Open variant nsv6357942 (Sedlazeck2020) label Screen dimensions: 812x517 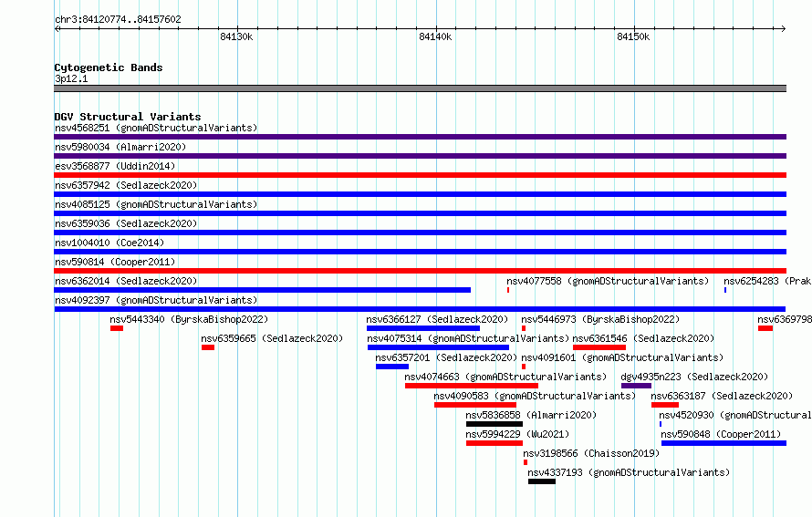(126, 185)
